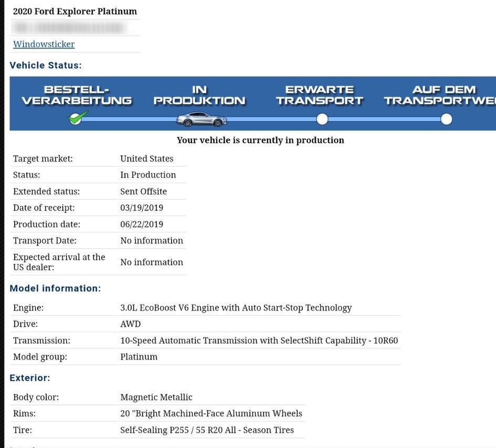Select the Platinum model group value
Image resolution: width=496 pixels, height=448 pixels.
pyautogui.click(x=139, y=357)
